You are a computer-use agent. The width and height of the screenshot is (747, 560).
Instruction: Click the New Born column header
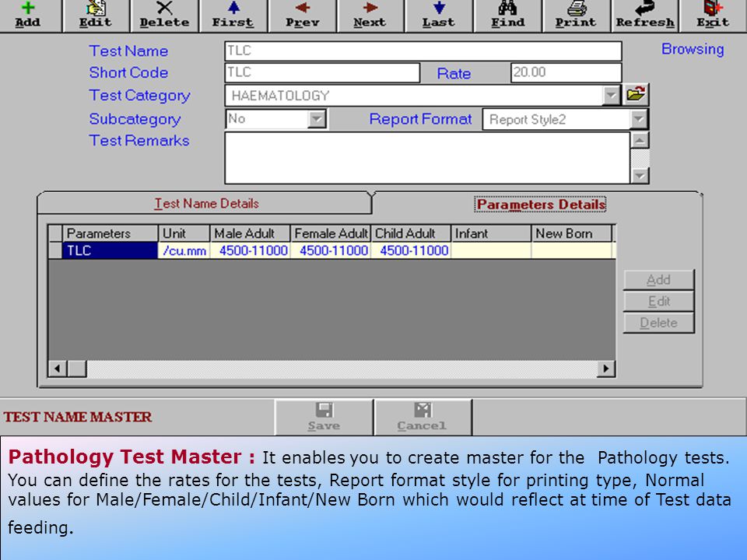tap(572, 233)
